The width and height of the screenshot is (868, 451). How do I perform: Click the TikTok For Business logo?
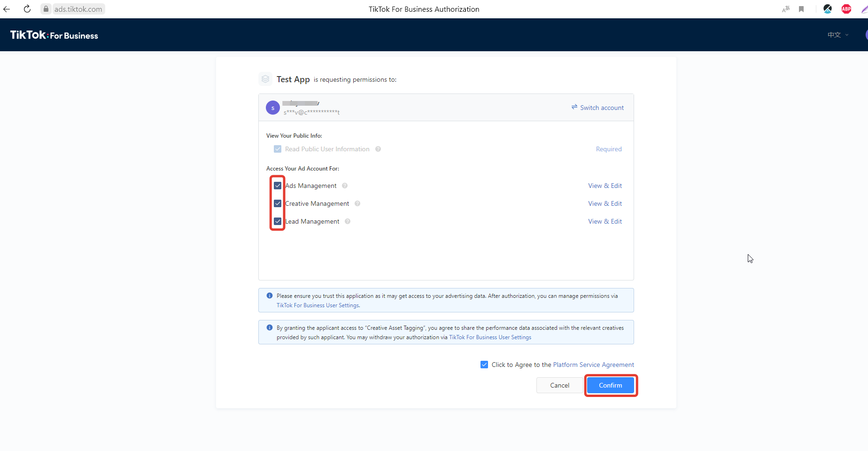54,35
